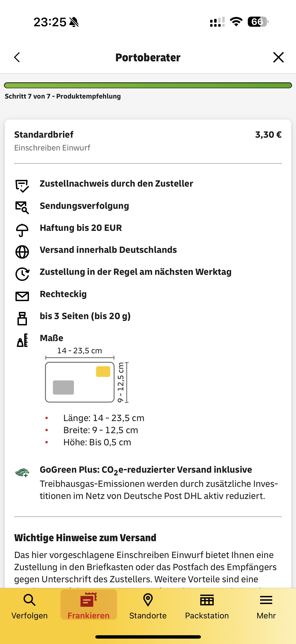The width and height of the screenshot is (296, 644).
Task: Tap the clock delivery time icon
Action: [x=22, y=274]
